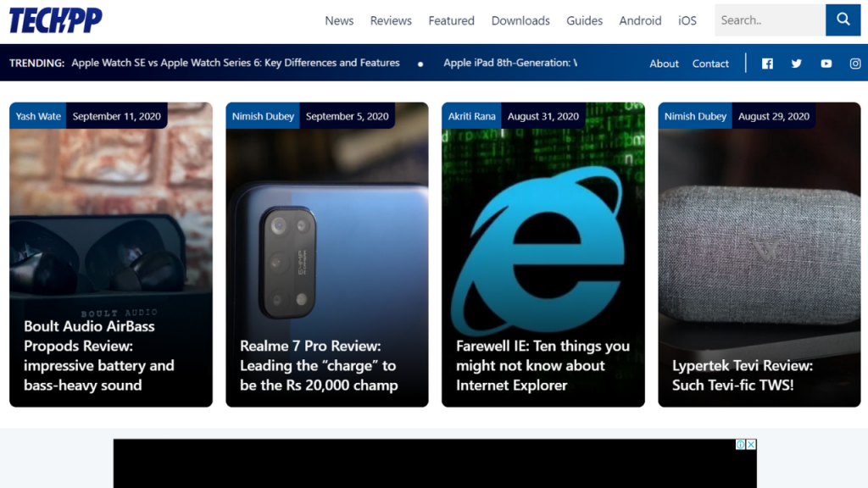Go to the Reviews section
This screenshot has height=488, width=868.
click(x=391, y=20)
